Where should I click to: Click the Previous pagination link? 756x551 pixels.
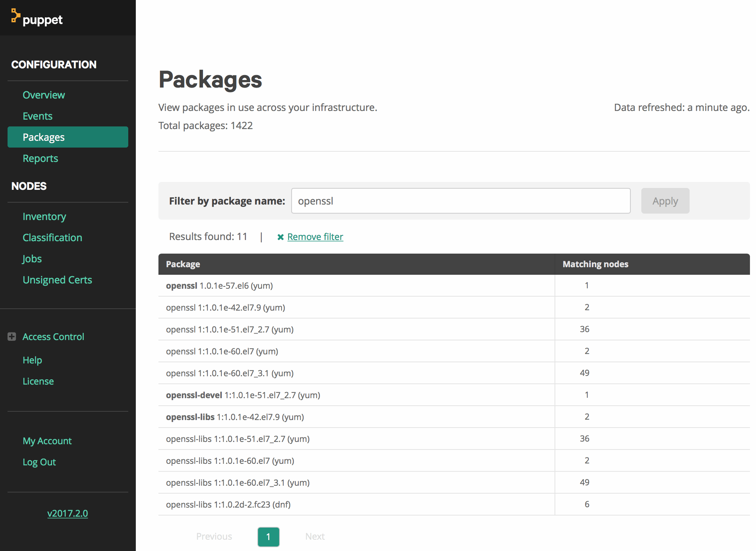(x=214, y=536)
